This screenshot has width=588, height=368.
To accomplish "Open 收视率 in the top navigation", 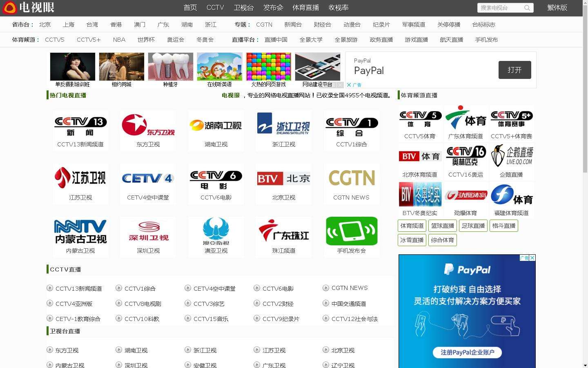I will (339, 8).
